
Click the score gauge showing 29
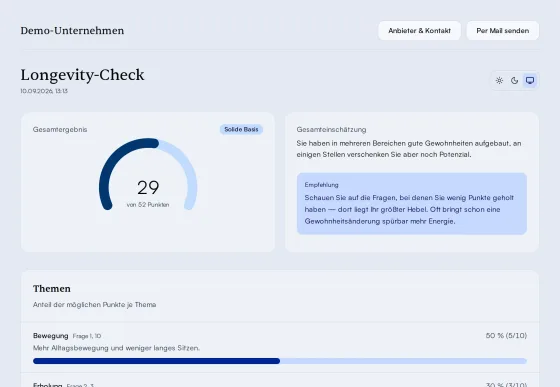(148, 175)
